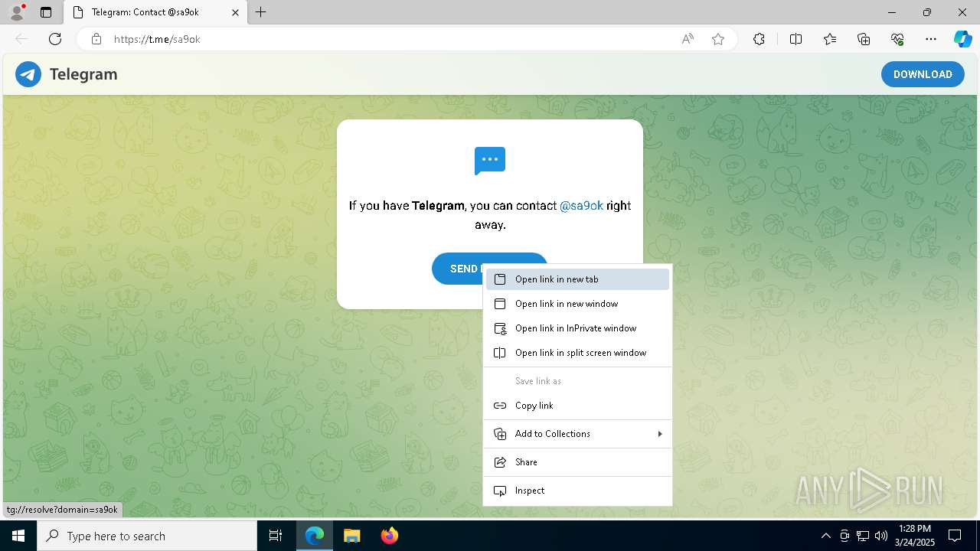Open the Extensions puzzle icon
This screenshot has width=980, height=551.
click(x=759, y=39)
